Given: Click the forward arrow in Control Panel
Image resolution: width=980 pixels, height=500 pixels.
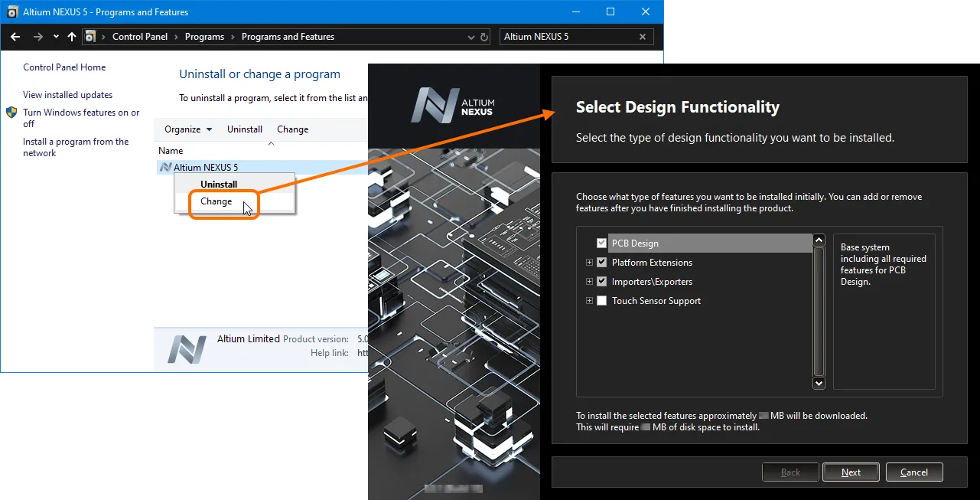Looking at the screenshot, I should [x=37, y=37].
